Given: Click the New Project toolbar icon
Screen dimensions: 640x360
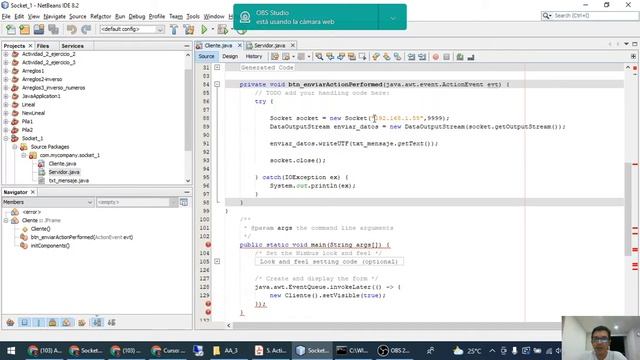Looking at the screenshot, I should pyautogui.click(x=25, y=29).
